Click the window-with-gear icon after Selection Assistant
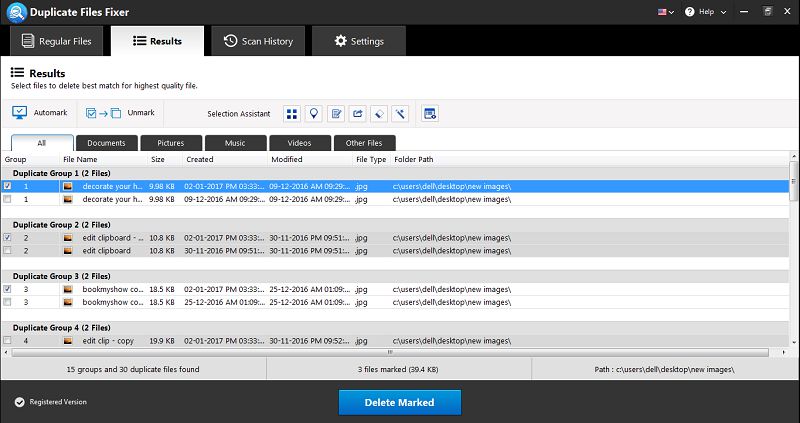 click(x=430, y=113)
